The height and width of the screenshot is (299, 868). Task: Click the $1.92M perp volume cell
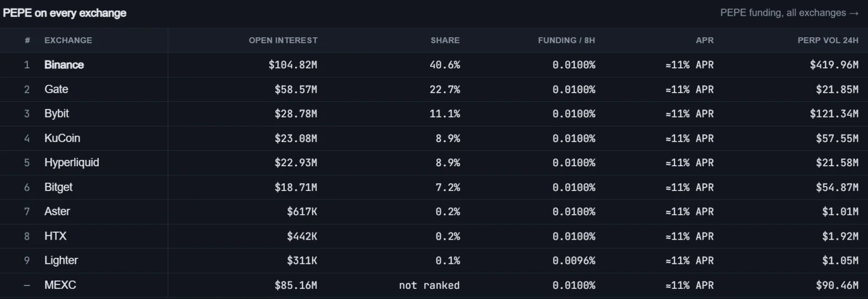[x=840, y=236]
